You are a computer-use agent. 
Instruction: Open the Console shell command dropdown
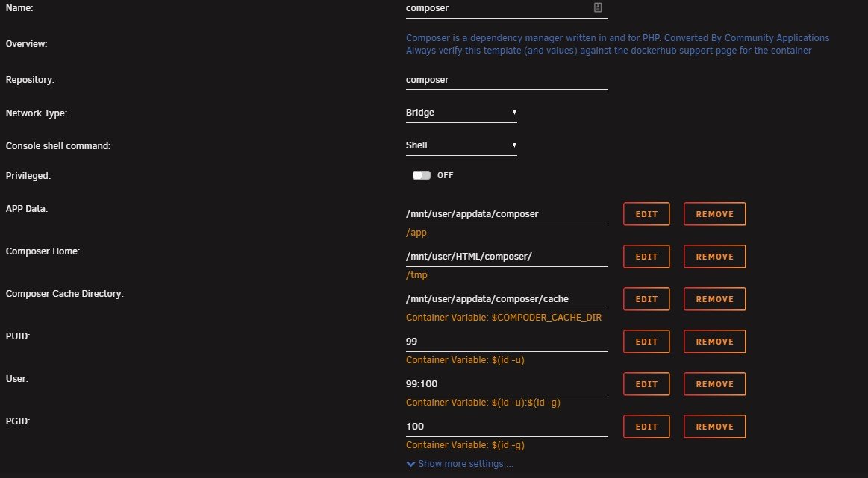coord(461,145)
